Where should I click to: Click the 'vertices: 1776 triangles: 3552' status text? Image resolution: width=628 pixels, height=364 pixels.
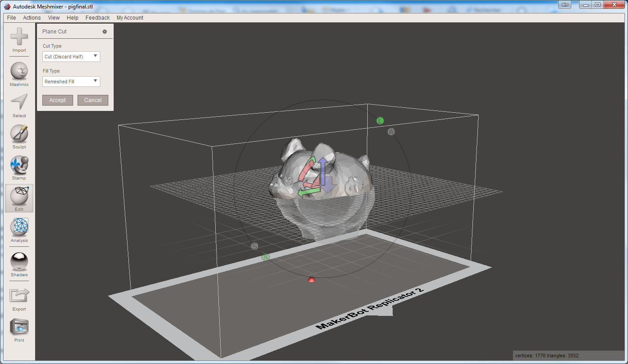coord(546,356)
